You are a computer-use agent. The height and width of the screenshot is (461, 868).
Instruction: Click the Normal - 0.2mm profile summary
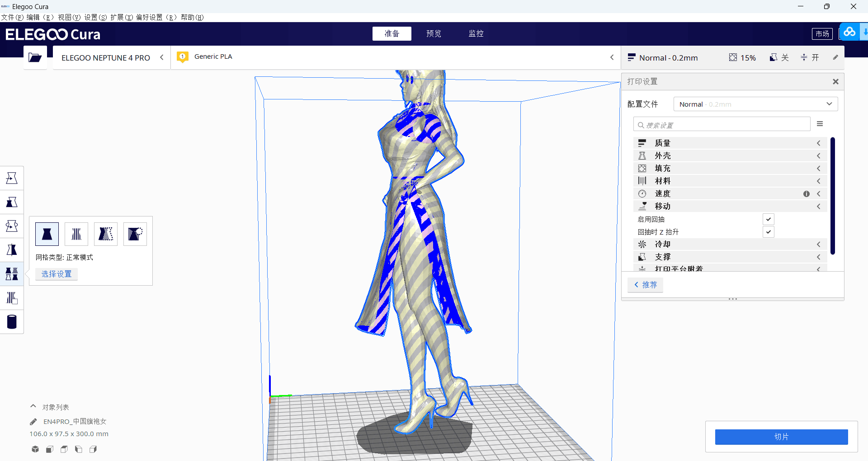pos(663,58)
